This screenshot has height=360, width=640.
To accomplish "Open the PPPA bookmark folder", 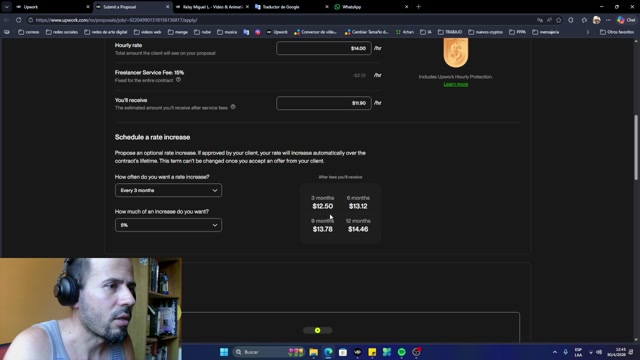I will click(x=517, y=32).
